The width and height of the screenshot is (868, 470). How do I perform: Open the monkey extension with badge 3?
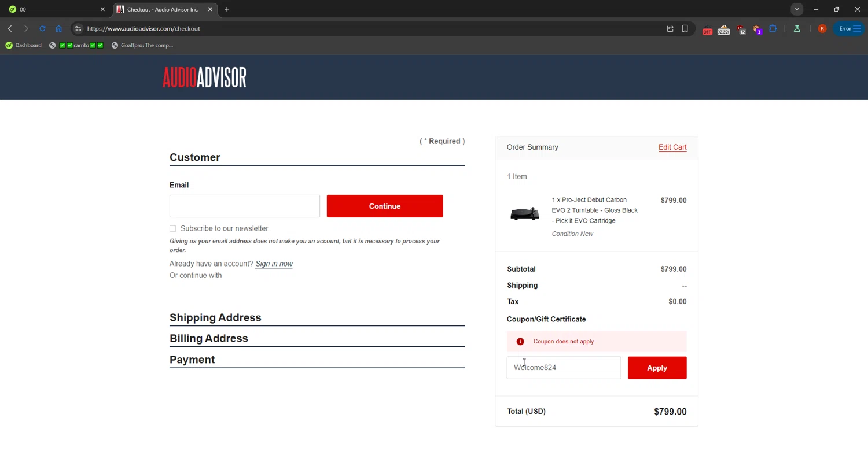pyautogui.click(x=757, y=29)
